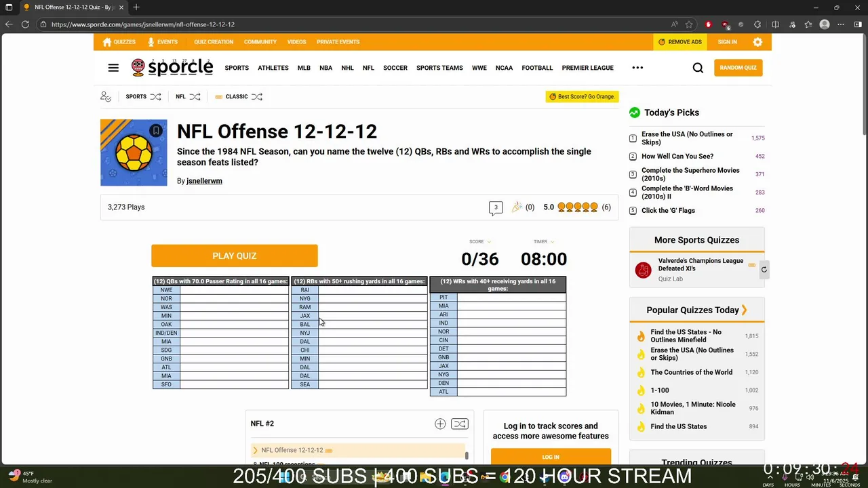Open the red hand blocker extension
Image resolution: width=868 pixels, height=488 pixels.
(709, 24)
